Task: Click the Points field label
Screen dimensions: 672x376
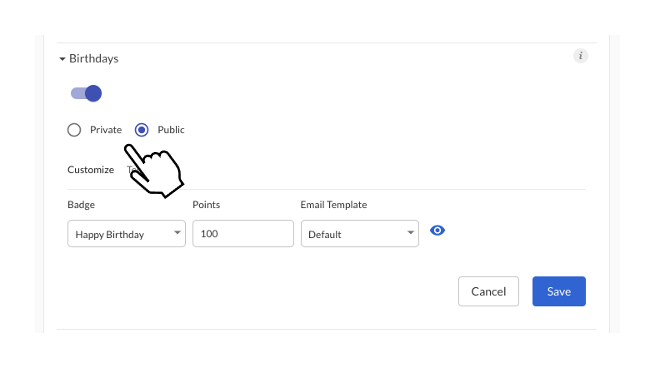Action: coord(206,205)
